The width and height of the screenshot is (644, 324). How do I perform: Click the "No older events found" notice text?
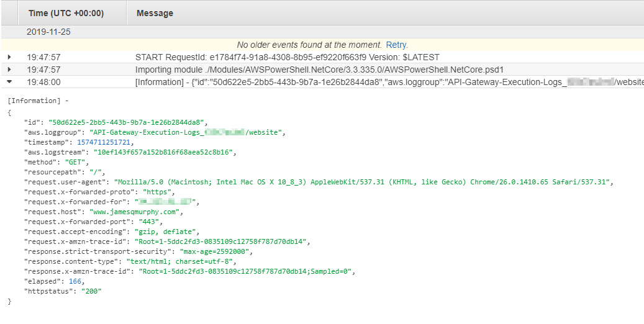309,45
